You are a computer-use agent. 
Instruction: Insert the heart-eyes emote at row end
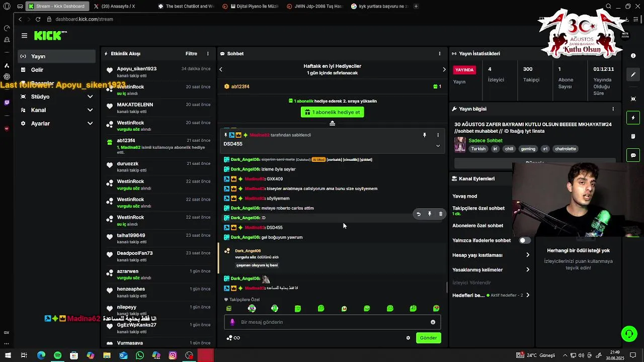(x=436, y=309)
